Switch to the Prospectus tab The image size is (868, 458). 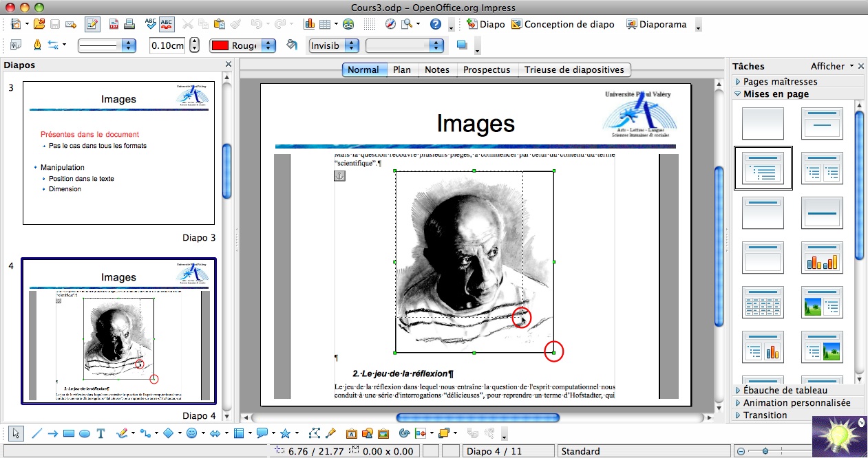[x=487, y=69]
